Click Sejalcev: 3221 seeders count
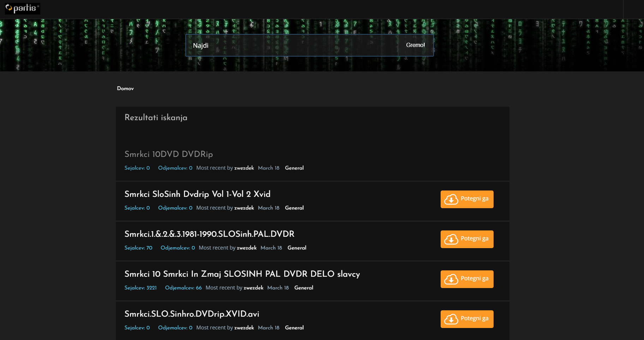This screenshot has width=644, height=340. [x=141, y=288]
